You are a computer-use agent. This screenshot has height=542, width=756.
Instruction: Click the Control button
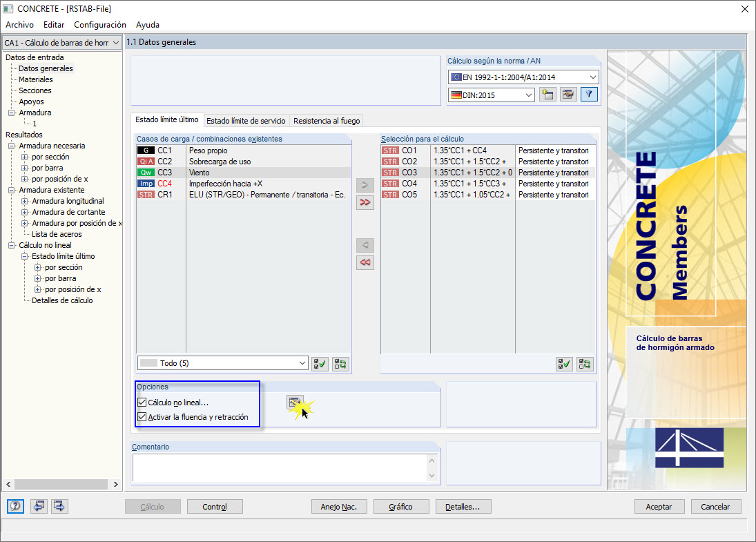215,507
